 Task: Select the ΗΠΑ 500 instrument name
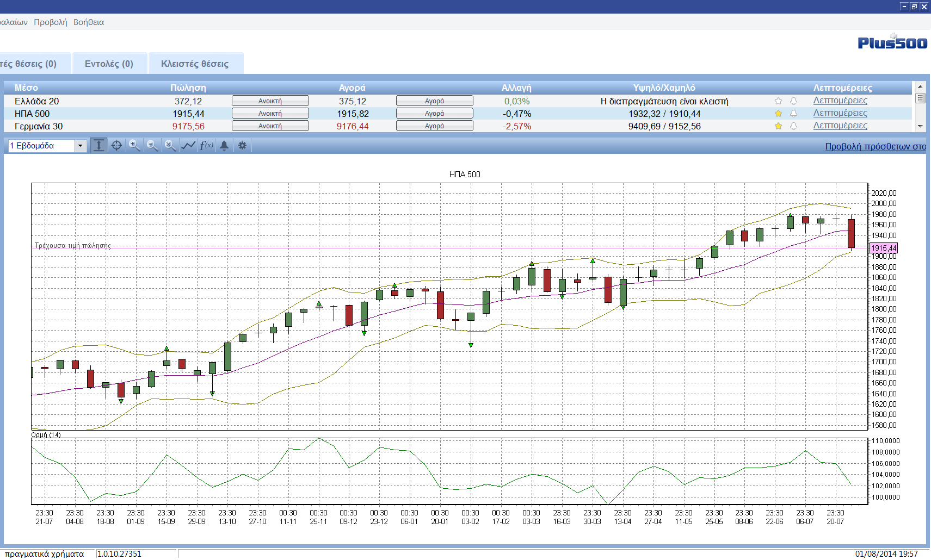pyautogui.click(x=32, y=114)
